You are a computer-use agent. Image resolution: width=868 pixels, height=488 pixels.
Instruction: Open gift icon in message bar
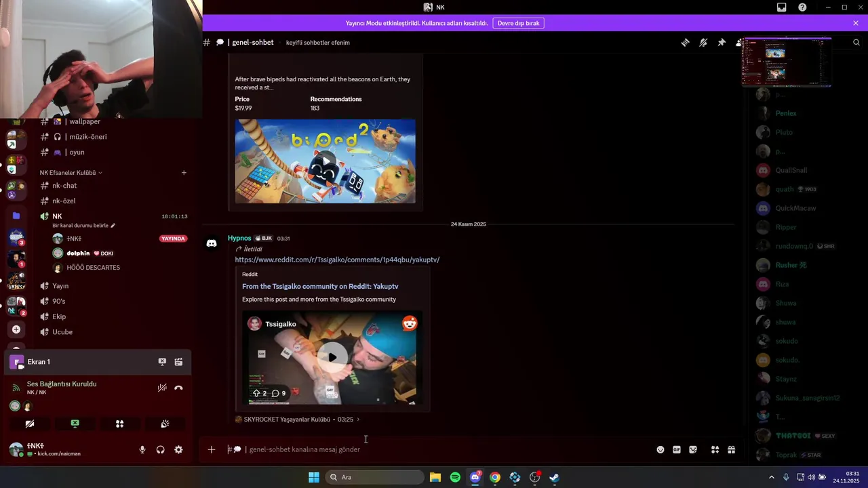[732, 449]
